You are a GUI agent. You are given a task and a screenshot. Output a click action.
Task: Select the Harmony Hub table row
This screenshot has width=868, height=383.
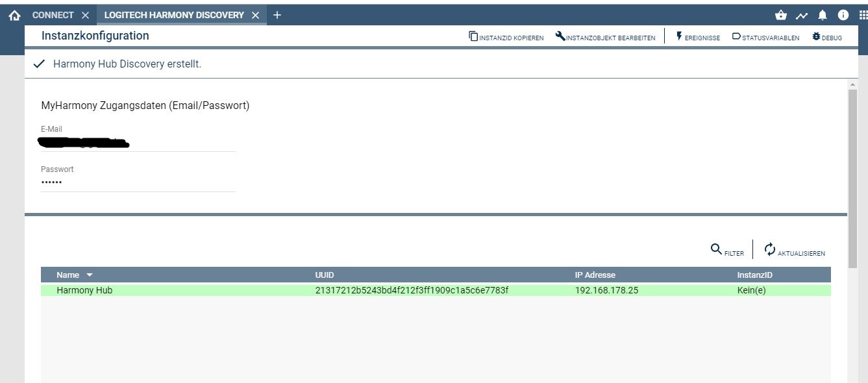[x=435, y=290]
